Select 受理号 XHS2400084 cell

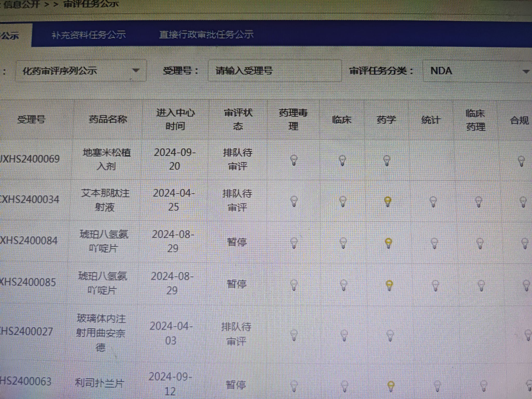pyautogui.click(x=28, y=241)
